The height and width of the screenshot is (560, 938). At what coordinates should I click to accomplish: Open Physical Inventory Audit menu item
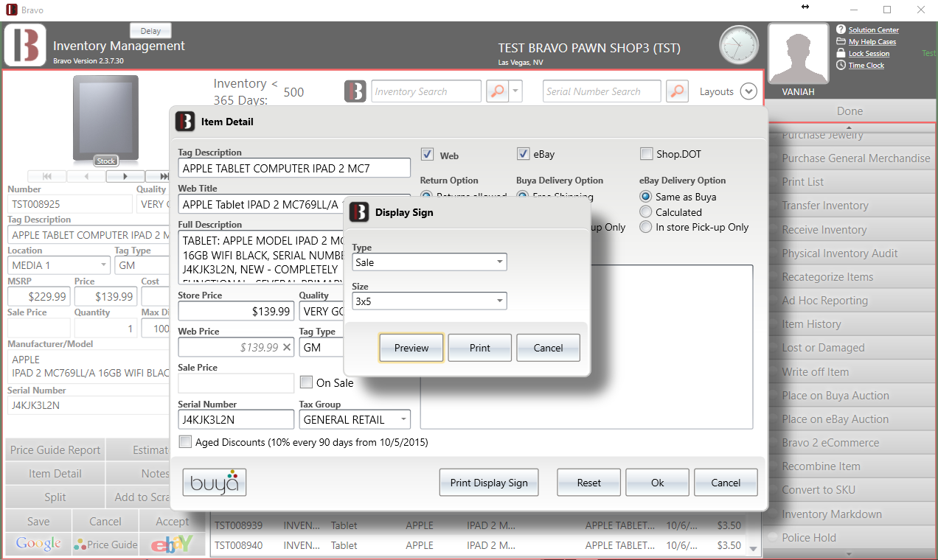[x=851, y=253]
